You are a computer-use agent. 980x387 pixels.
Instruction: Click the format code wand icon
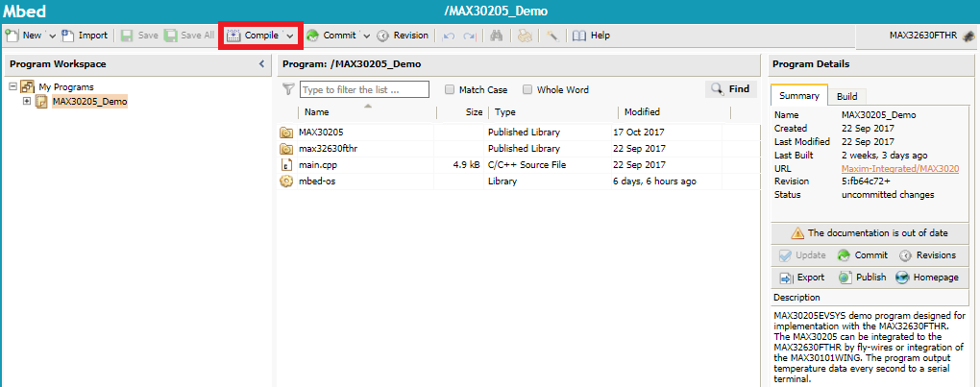coord(551,36)
